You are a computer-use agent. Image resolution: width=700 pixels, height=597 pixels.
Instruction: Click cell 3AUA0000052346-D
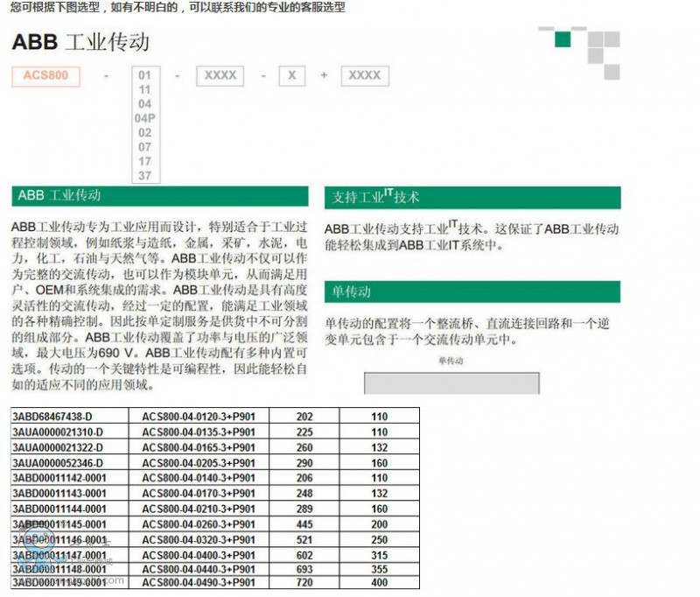point(70,463)
